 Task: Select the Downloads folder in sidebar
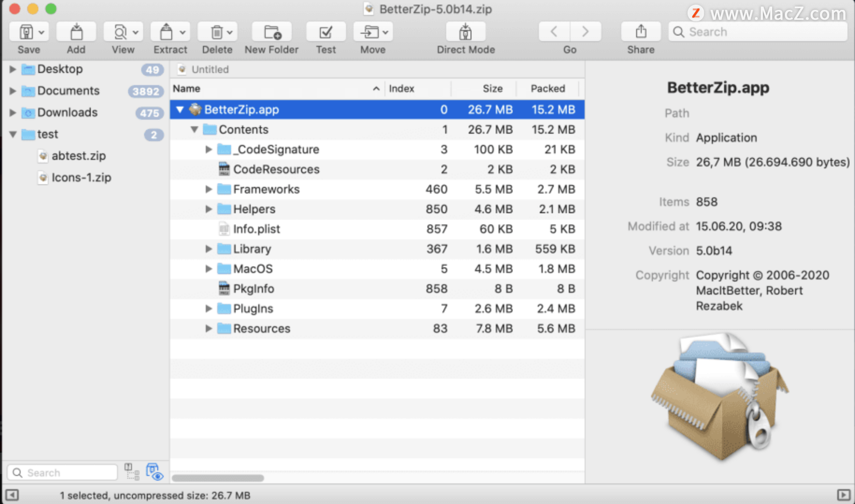click(67, 113)
